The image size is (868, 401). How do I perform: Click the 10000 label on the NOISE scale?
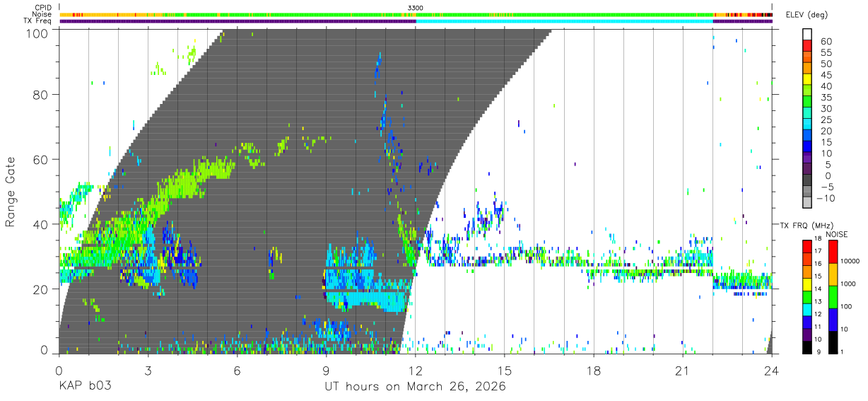(x=851, y=262)
